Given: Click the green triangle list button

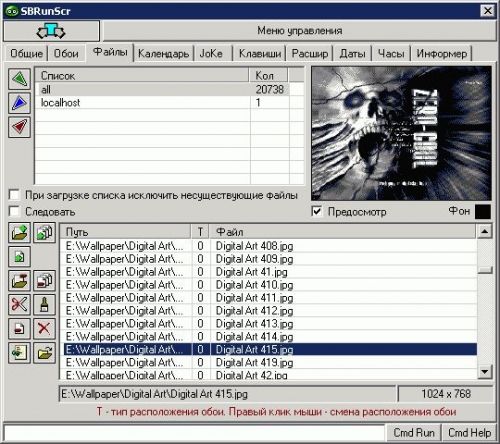Looking at the screenshot, I should pyautogui.click(x=19, y=79).
